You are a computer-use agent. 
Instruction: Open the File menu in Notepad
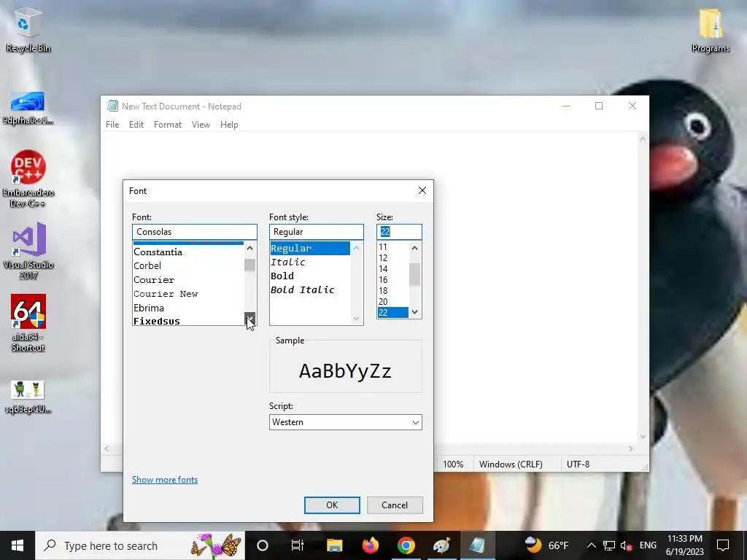pos(112,124)
